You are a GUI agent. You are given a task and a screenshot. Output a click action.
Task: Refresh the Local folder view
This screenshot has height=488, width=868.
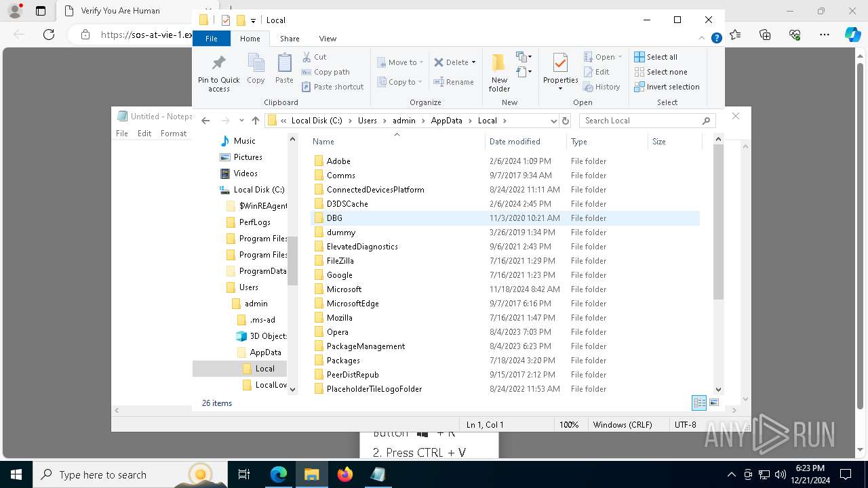(x=566, y=121)
